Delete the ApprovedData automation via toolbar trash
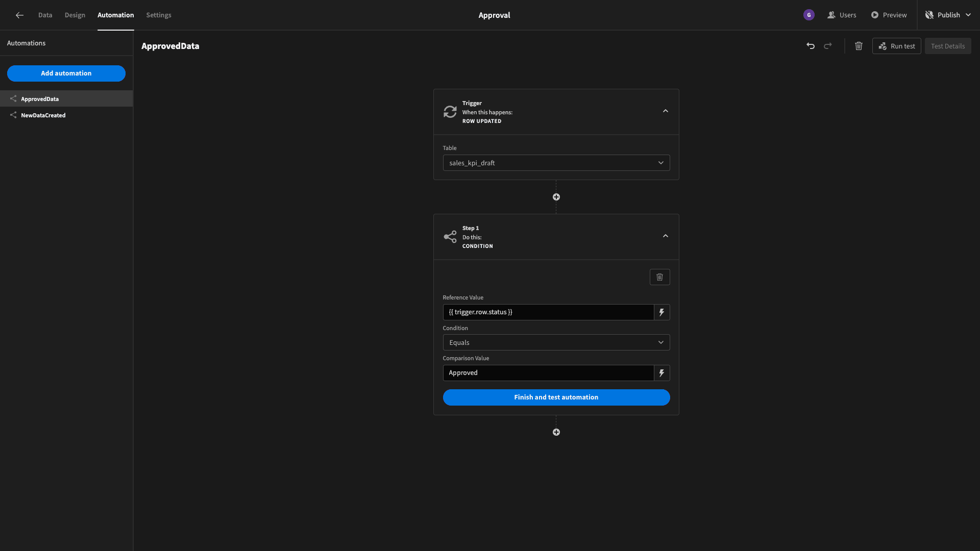 [x=859, y=46]
